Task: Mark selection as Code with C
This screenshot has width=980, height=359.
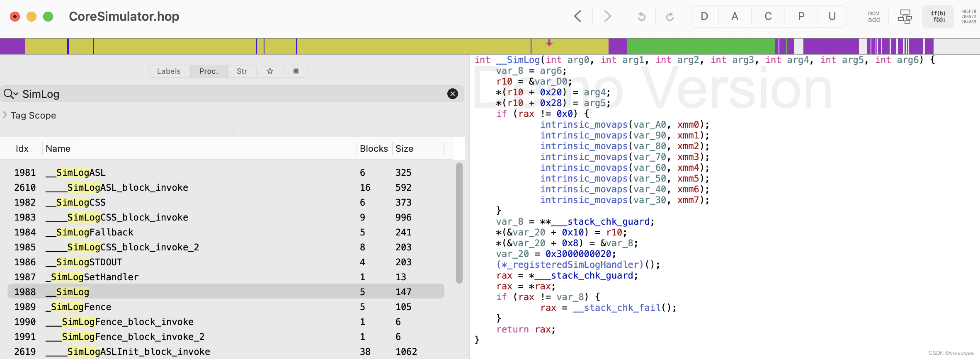Action: click(x=768, y=16)
